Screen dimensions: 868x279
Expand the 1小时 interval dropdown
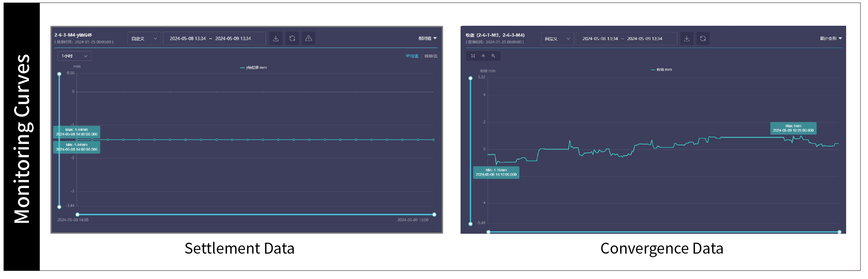click(74, 56)
